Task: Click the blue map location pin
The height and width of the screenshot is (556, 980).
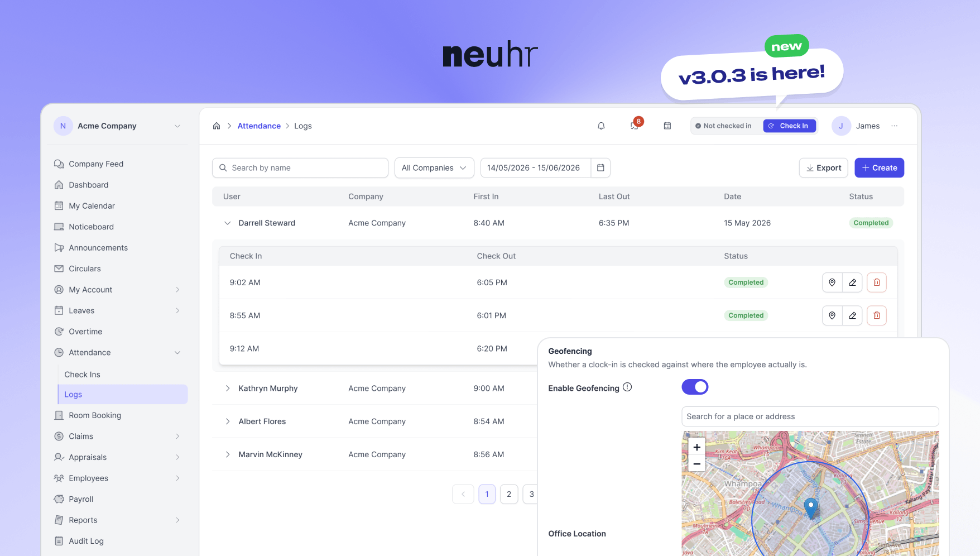Action: coord(811,508)
